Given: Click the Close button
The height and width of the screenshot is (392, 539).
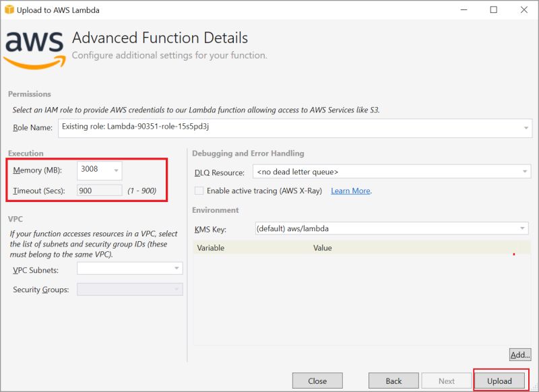Looking at the screenshot, I should (317, 381).
